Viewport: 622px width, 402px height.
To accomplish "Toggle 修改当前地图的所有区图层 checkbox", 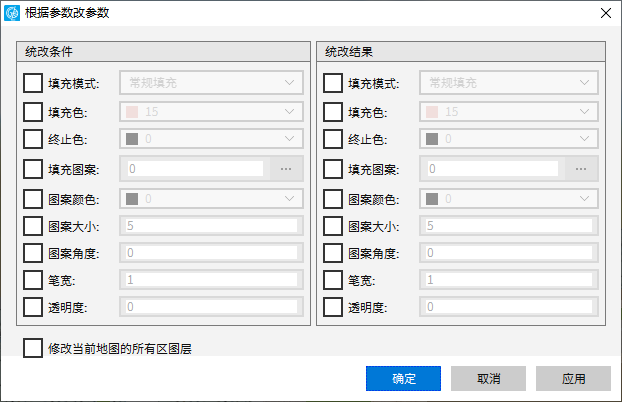I will (33, 348).
